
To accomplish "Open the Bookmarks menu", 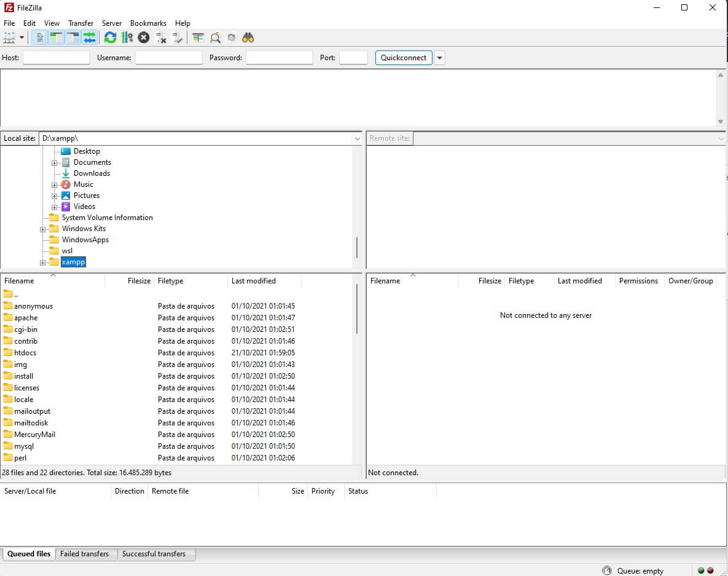I will pos(148,23).
